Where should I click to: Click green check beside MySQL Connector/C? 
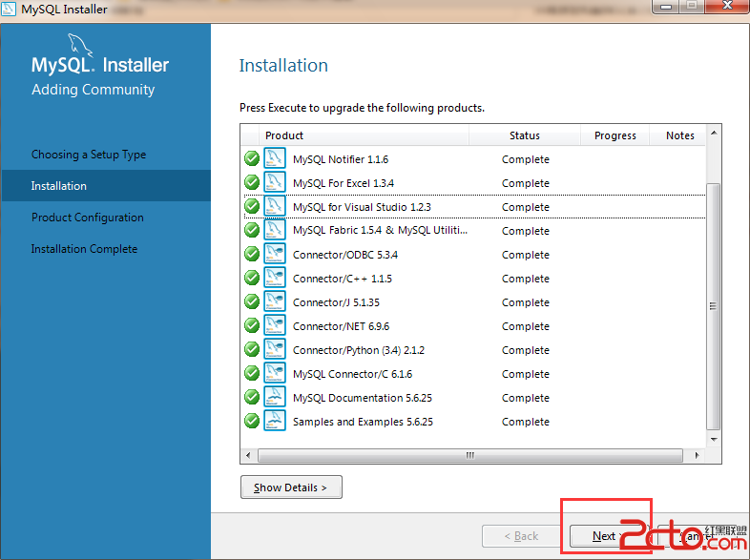pyautogui.click(x=252, y=373)
